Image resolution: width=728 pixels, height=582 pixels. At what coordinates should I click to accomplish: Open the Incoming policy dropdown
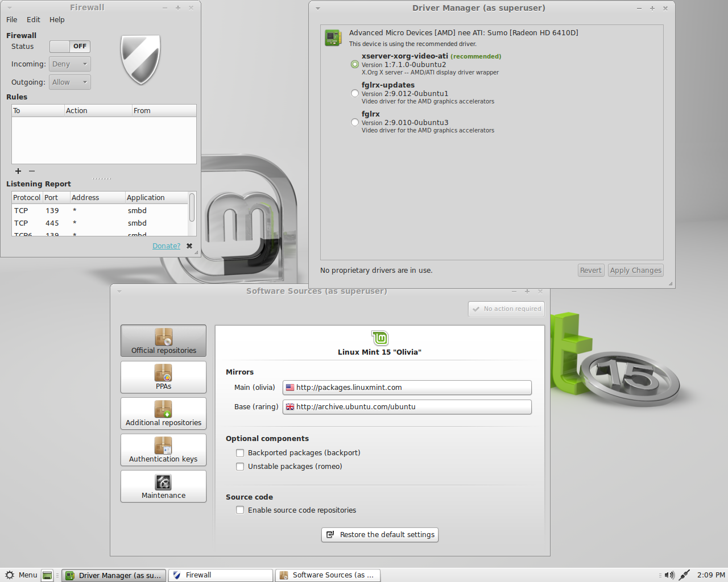click(70, 64)
